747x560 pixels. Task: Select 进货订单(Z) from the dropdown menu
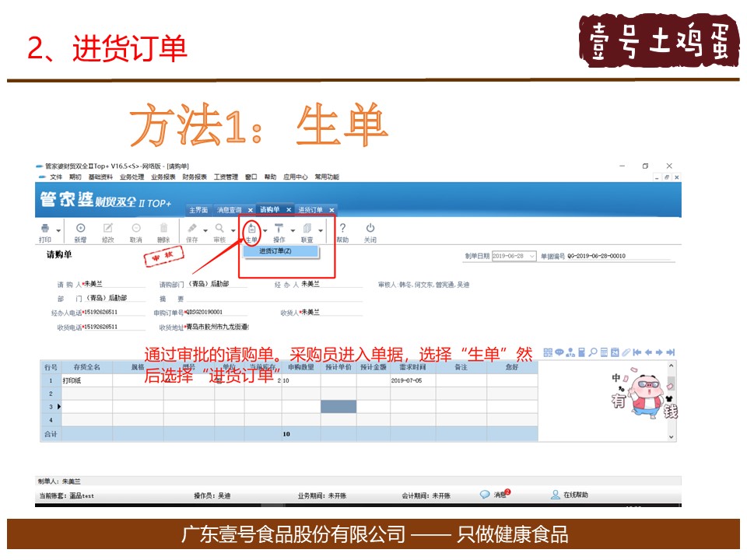(x=276, y=251)
